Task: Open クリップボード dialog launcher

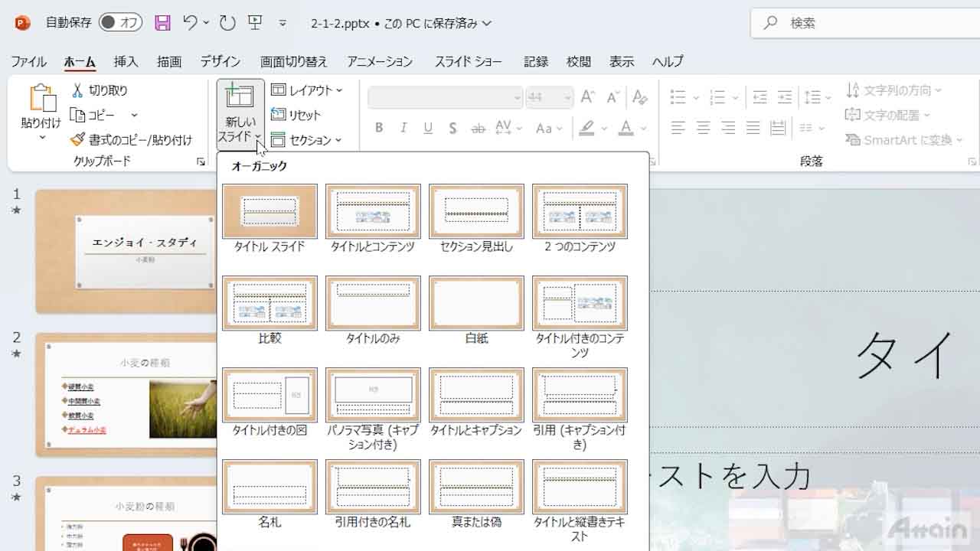Action: [x=201, y=161]
